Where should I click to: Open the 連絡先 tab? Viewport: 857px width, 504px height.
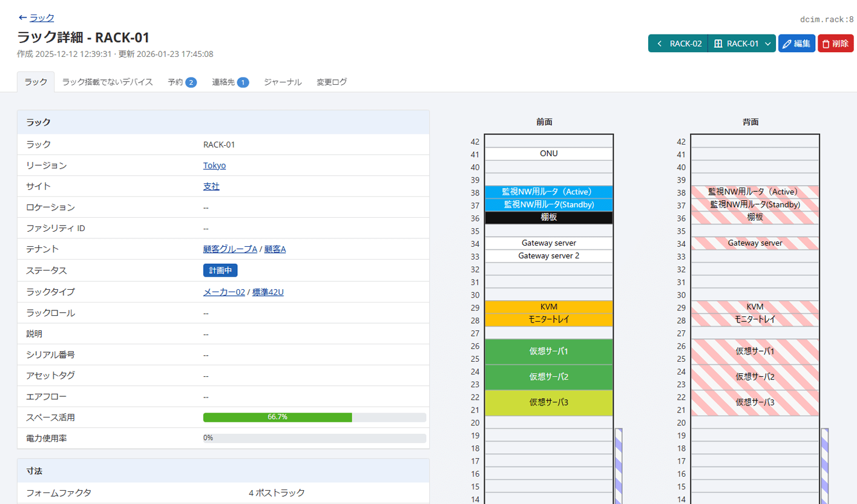[x=230, y=82]
